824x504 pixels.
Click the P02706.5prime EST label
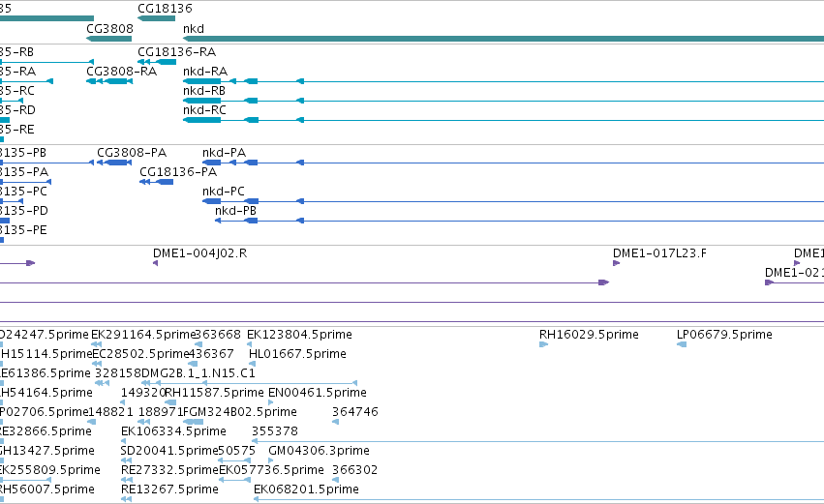click(x=45, y=413)
